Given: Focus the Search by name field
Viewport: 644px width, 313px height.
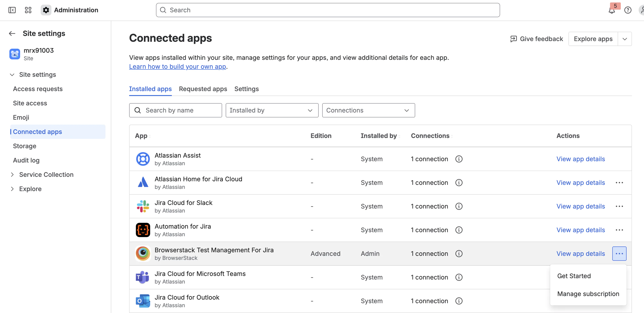Looking at the screenshot, I should (x=175, y=110).
